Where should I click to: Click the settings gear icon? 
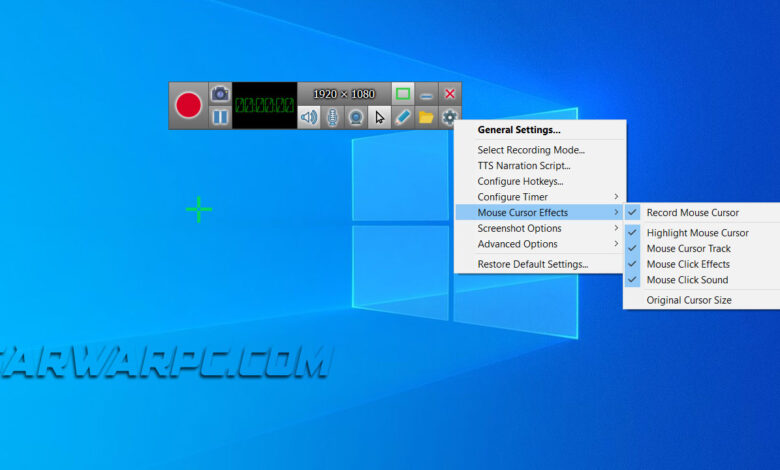click(x=450, y=117)
